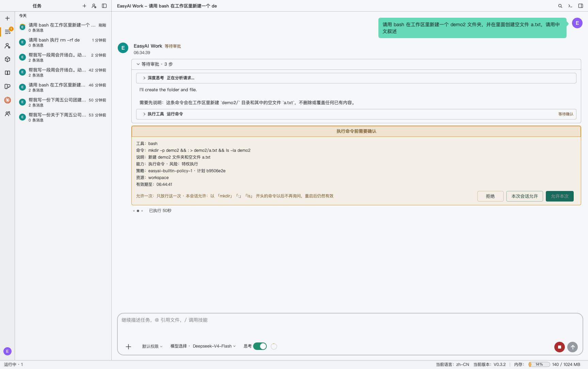Screen dimensions: 588x369
Task: Collapse the task list panel icon
Action: (104, 6)
